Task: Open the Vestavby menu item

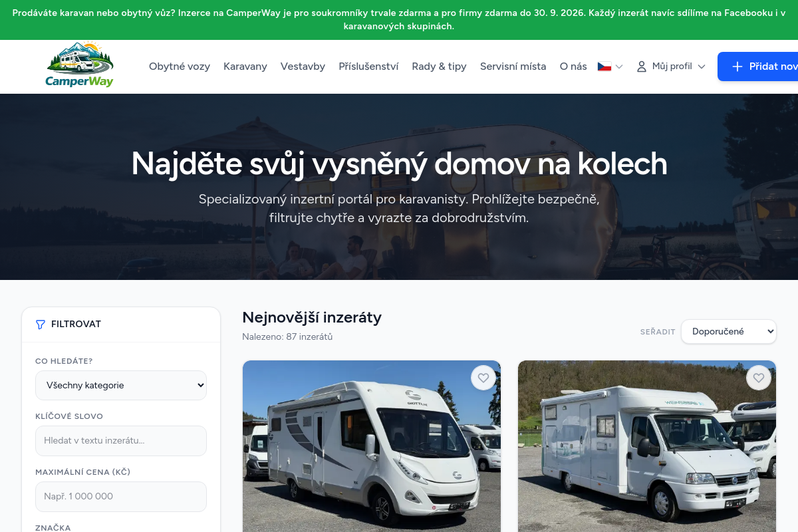Action: coord(303,66)
